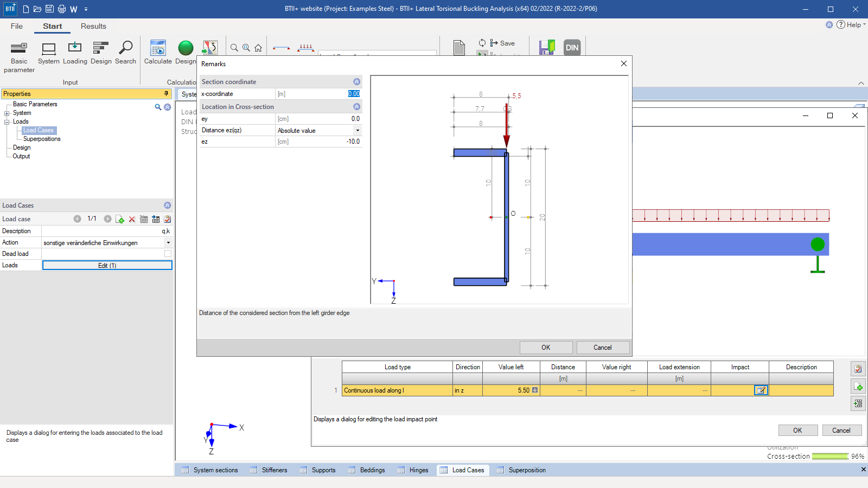Open the quick access toolbar dropdown
Image resolution: width=868 pixels, height=488 pixels.
(86, 9)
